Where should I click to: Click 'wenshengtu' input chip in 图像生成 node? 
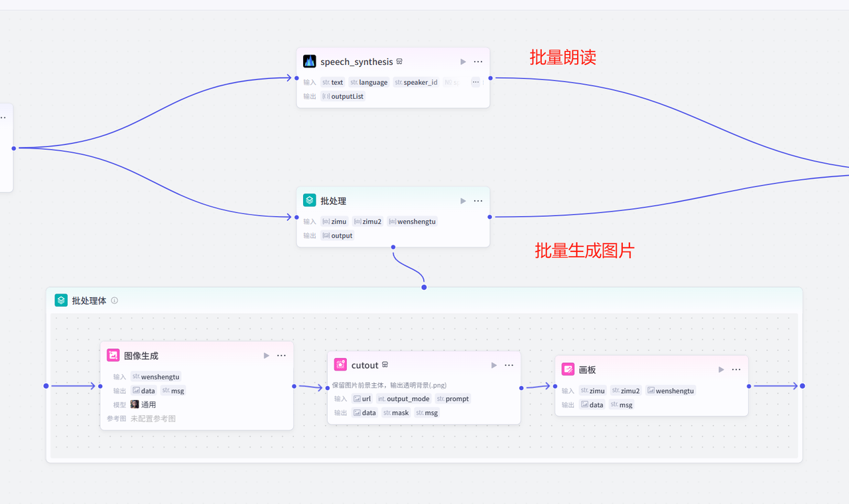[x=156, y=377]
